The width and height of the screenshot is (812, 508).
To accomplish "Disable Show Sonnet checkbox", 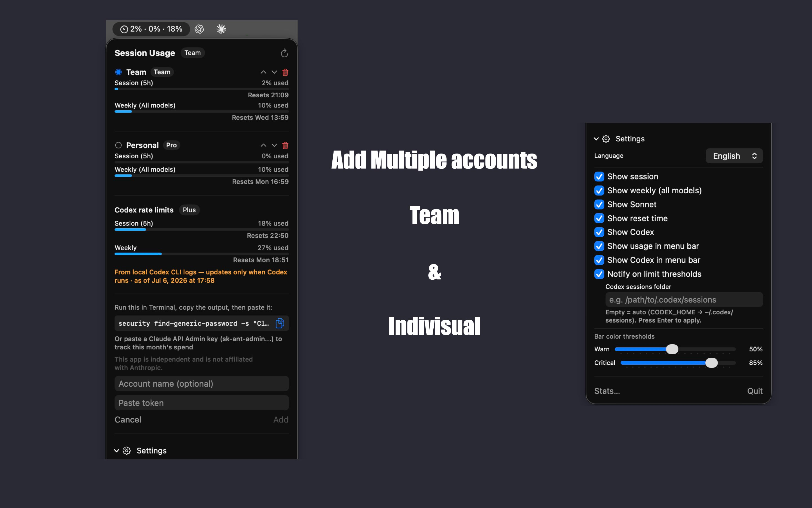I will click(x=599, y=204).
